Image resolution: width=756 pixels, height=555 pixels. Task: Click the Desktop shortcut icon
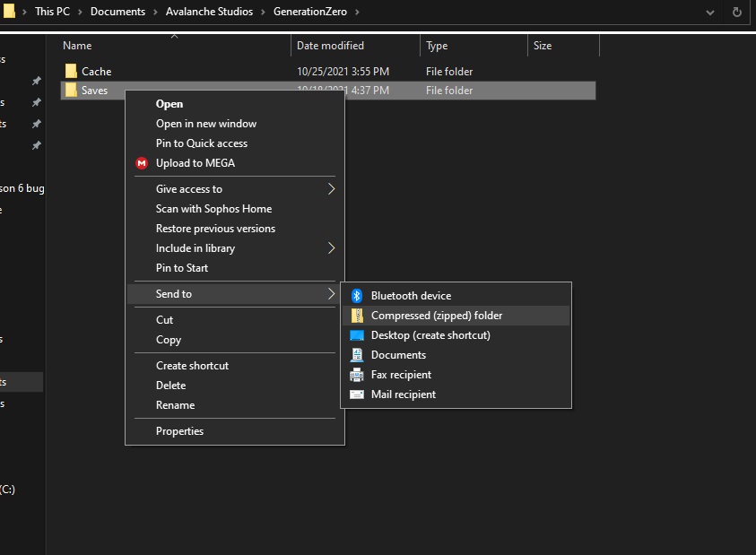tap(357, 335)
